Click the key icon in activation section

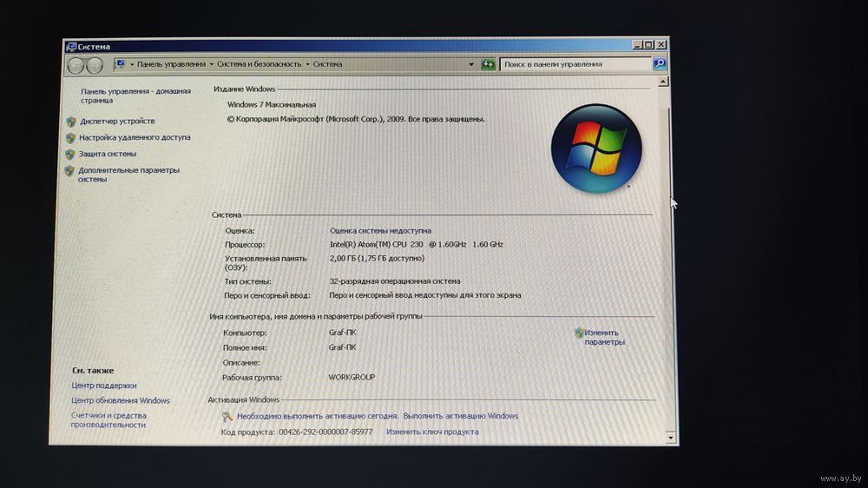pyautogui.click(x=227, y=417)
